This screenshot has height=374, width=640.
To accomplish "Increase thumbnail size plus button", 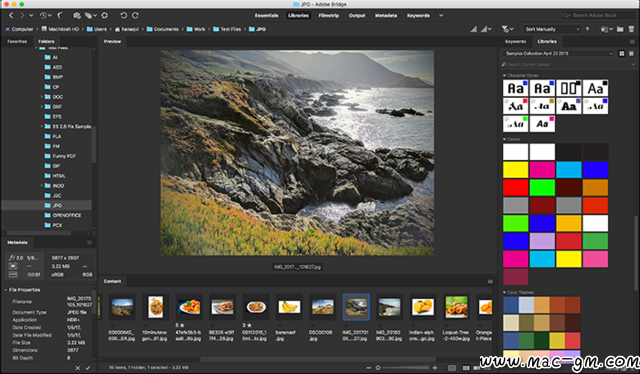I will point(435,368).
